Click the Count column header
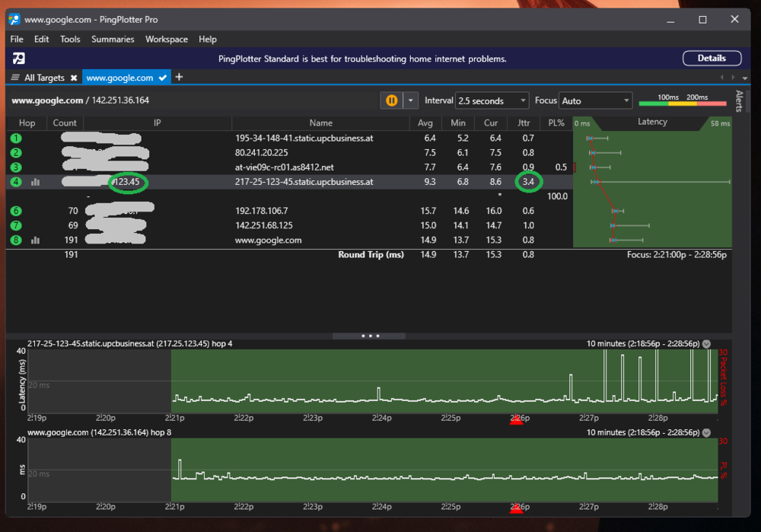 [65, 123]
